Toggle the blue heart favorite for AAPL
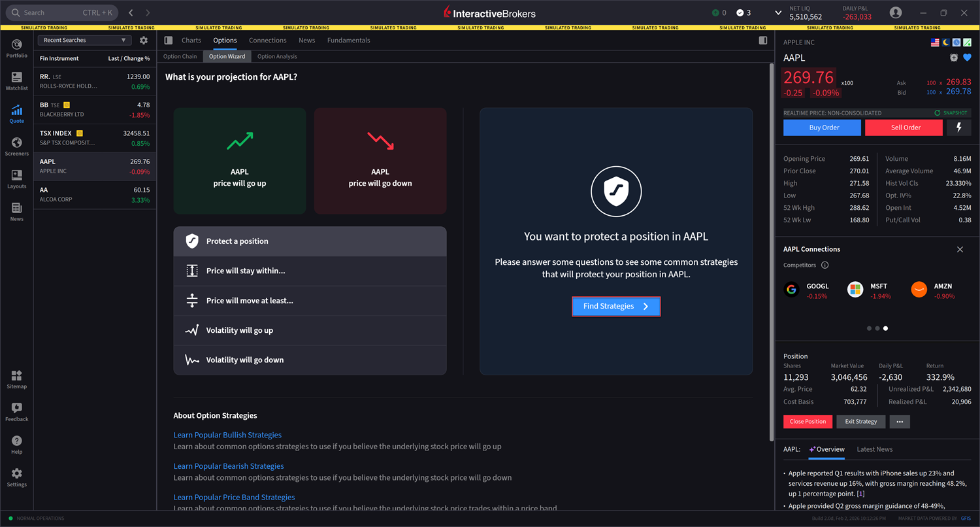This screenshot has width=980, height=527. coord(968,58)
